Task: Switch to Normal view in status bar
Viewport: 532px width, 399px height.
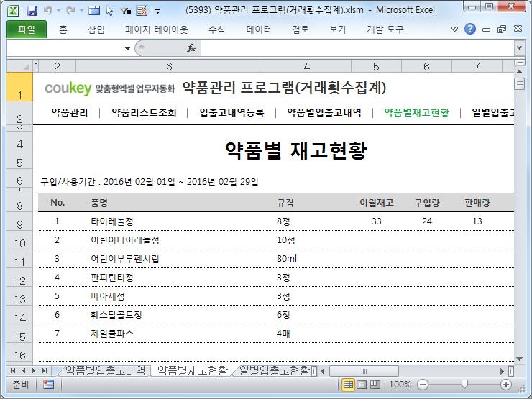Action: [x=348, y=385]
